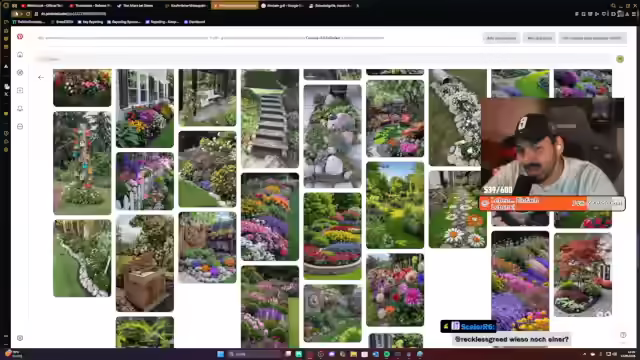Switch to the fourth browser tab
Viewport: 640px width, 360px height.
pos(186,6)
